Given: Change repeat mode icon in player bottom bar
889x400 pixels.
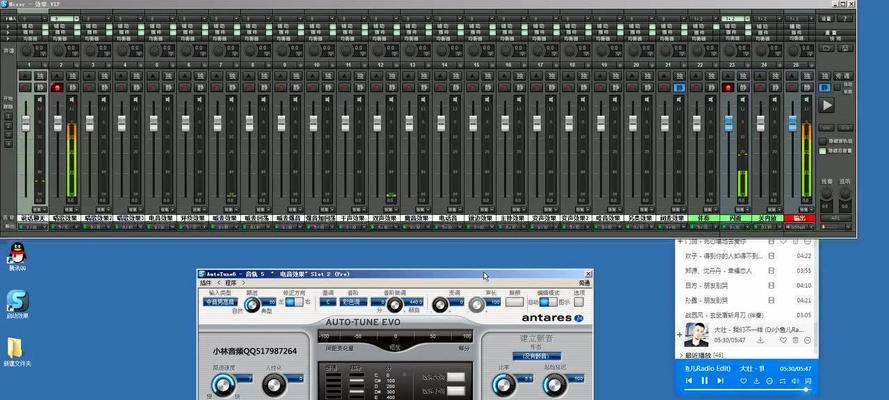Looking at the screenshot, I should 782,381.
